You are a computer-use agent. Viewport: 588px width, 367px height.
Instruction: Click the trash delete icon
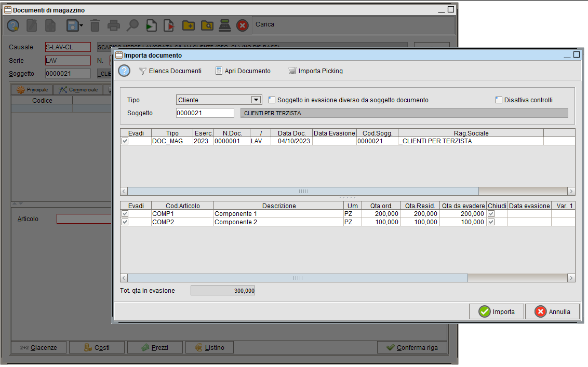tap(95, 25)
